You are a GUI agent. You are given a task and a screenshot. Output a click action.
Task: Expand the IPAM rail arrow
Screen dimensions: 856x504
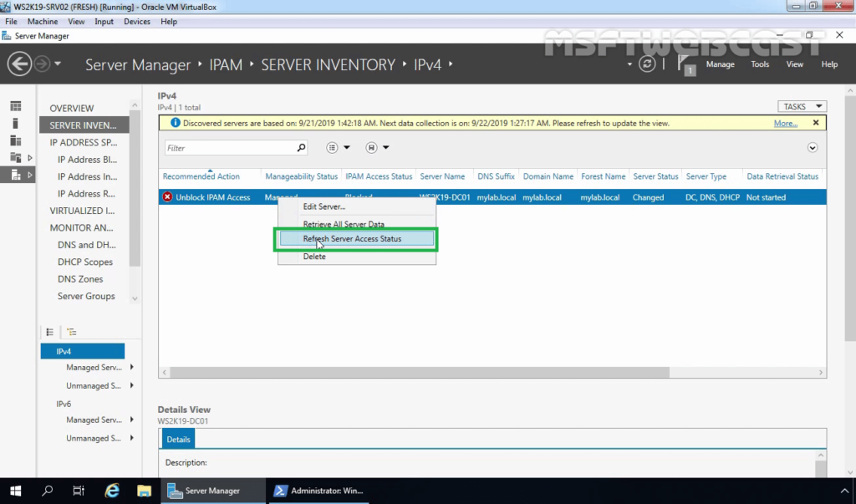[30, 176]
